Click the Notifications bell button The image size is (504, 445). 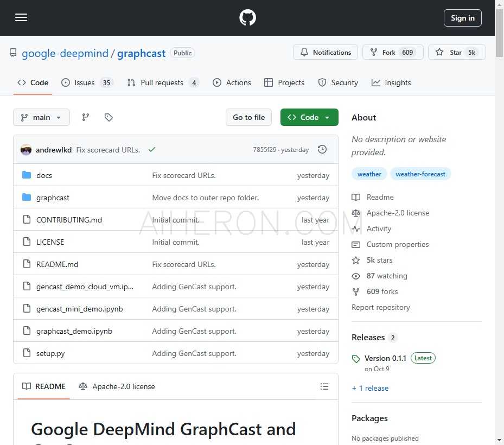[x=326, y=52]
